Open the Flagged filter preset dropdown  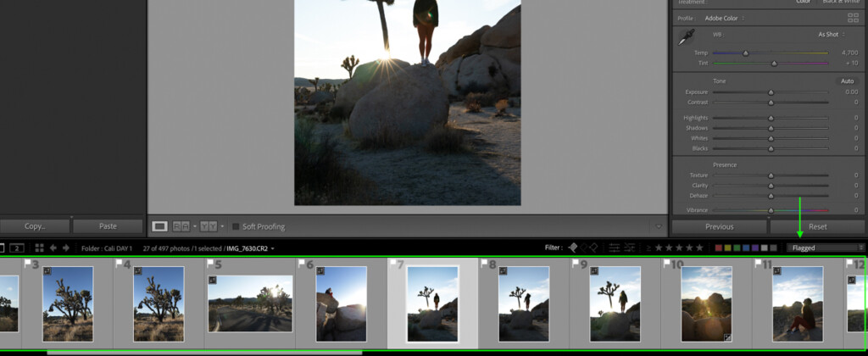(826, 248)
